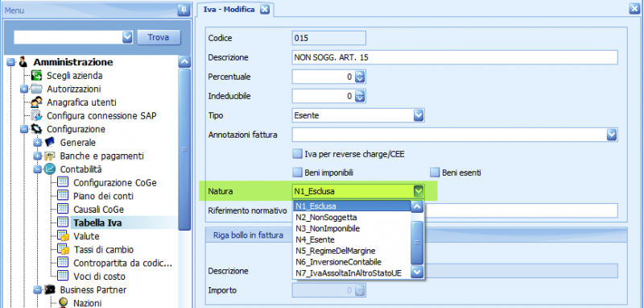Click the Causali CoGe table icon
Image resolution: width=644 pixels, height=308 pixels.
63,209
